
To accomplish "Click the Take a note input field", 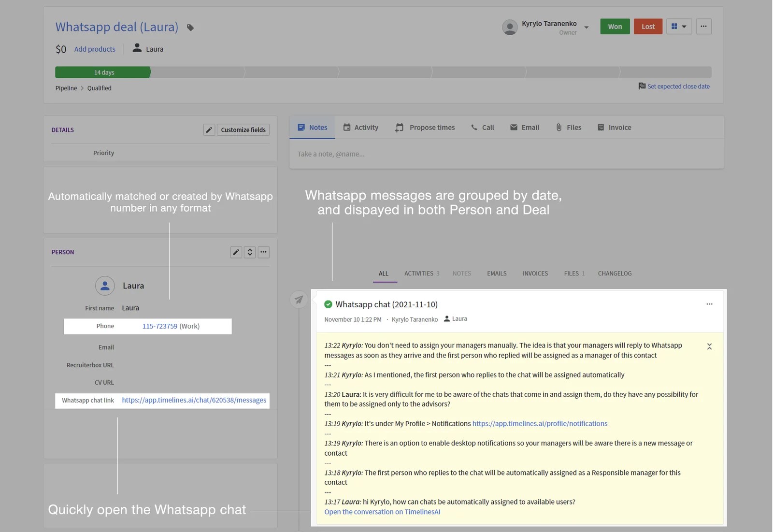I will (506, 154).
